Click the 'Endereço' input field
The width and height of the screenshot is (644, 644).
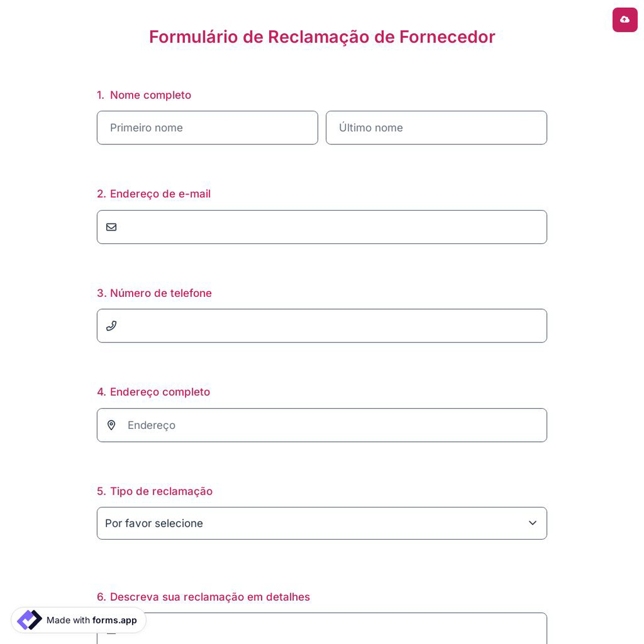coord(322,425)
